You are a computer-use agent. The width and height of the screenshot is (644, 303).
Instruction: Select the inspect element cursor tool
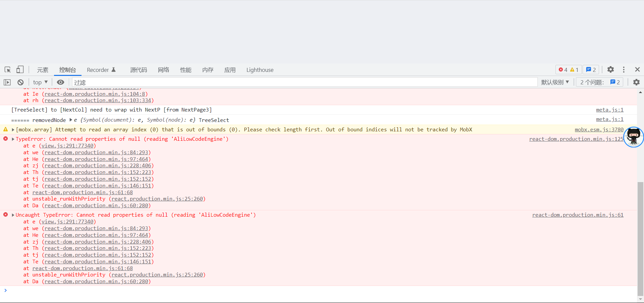(7, 70)
